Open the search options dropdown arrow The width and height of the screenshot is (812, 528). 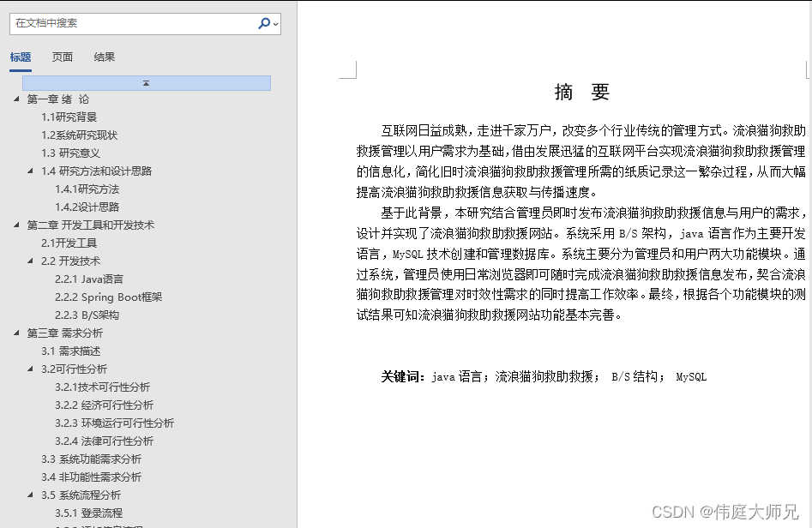tap(276, 24)
